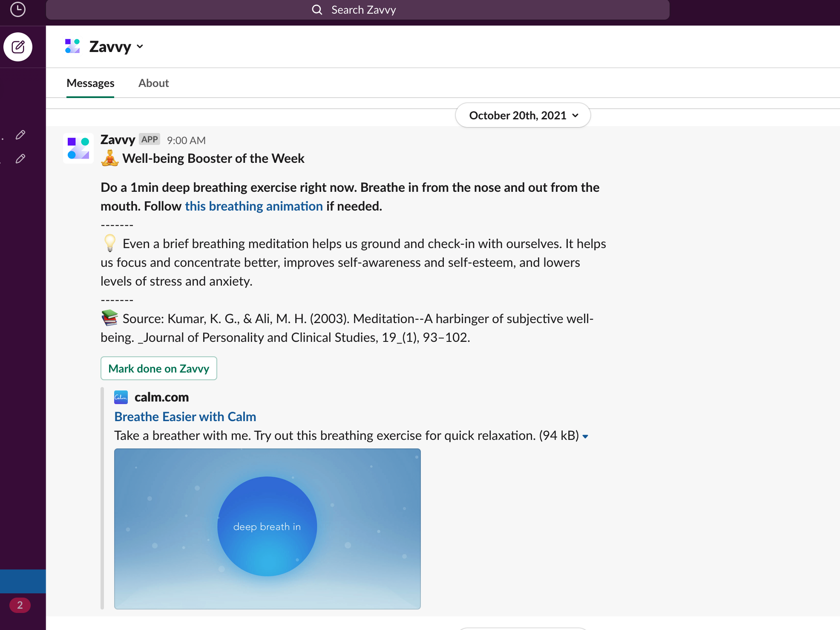Open the history clock icon
This screenshot has width=840, height=630.
coord(18,9)
